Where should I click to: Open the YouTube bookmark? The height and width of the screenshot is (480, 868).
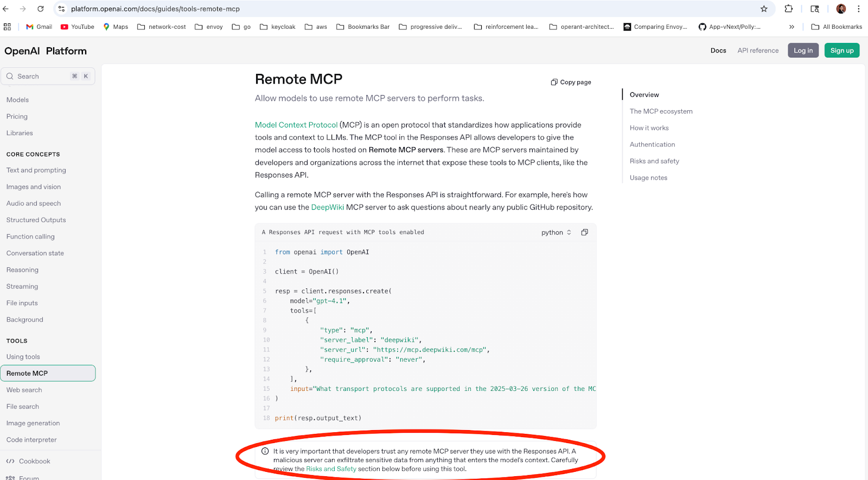tap(78, 27)
